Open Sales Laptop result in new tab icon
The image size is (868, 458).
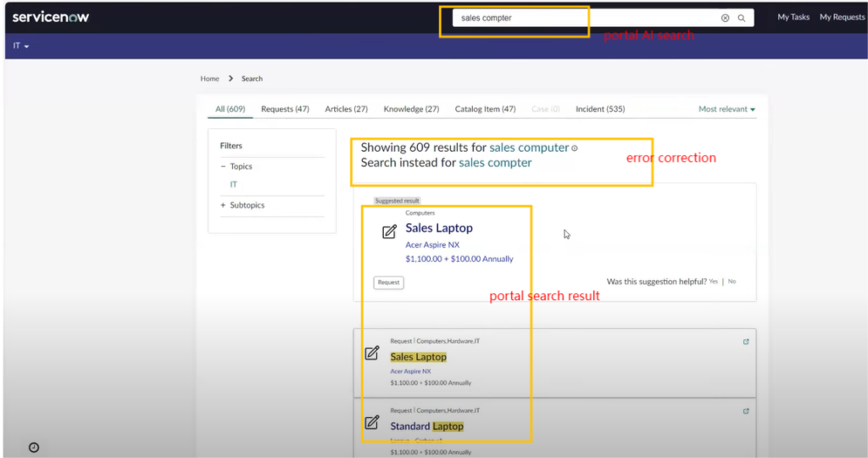[746, 342]
